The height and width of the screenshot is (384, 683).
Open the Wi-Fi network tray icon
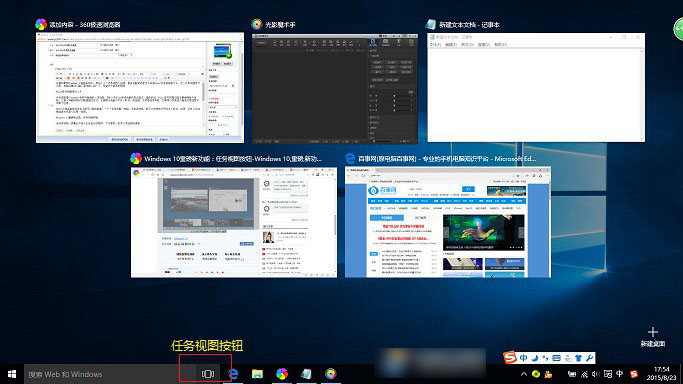pos(585,374)
